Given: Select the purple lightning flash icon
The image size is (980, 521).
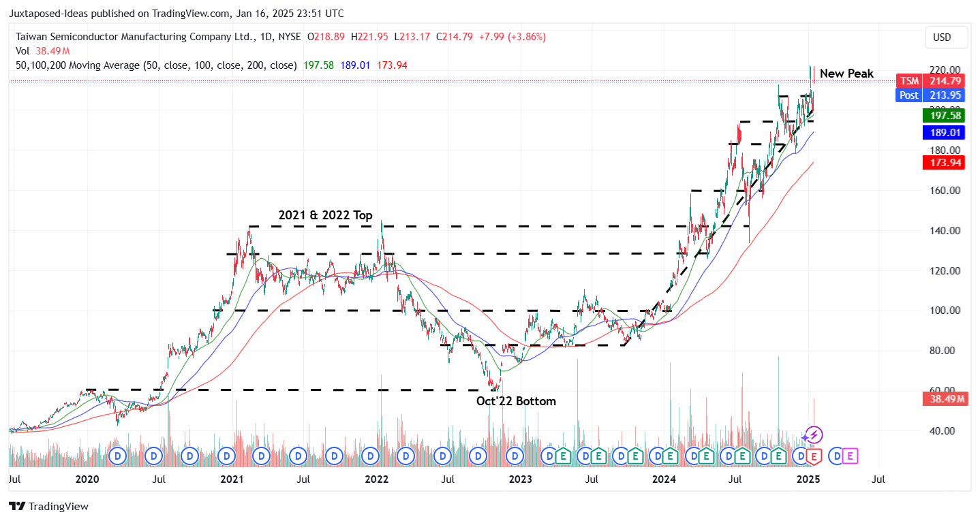Looking at the screenshot, I should click(x=813, y=434).
